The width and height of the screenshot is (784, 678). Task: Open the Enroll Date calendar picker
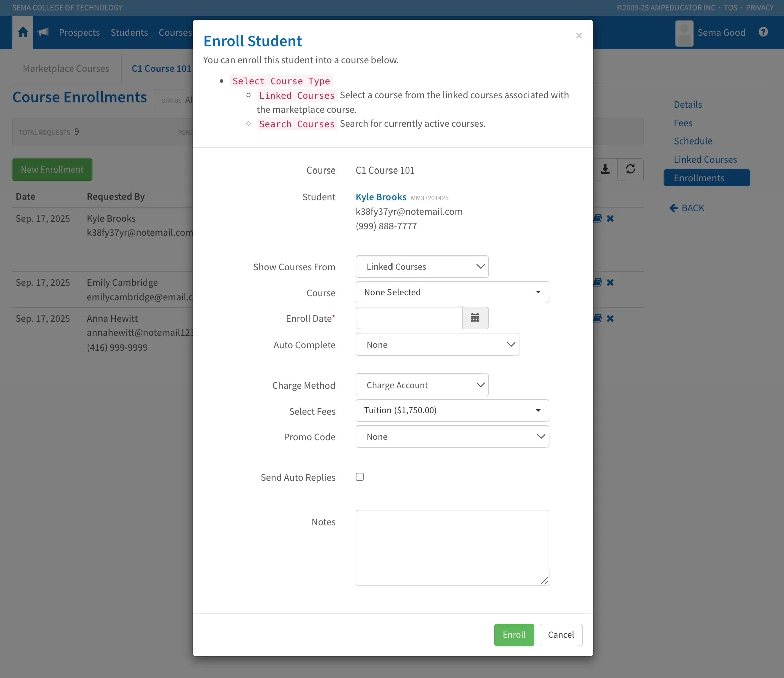click(x=475, y=318)
